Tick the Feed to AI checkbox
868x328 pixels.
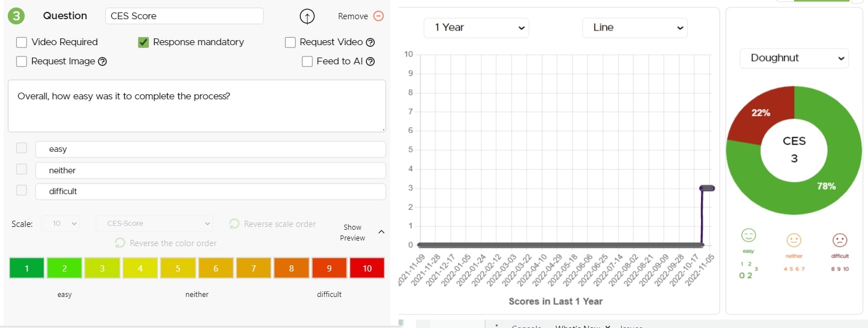coord(307,62)
